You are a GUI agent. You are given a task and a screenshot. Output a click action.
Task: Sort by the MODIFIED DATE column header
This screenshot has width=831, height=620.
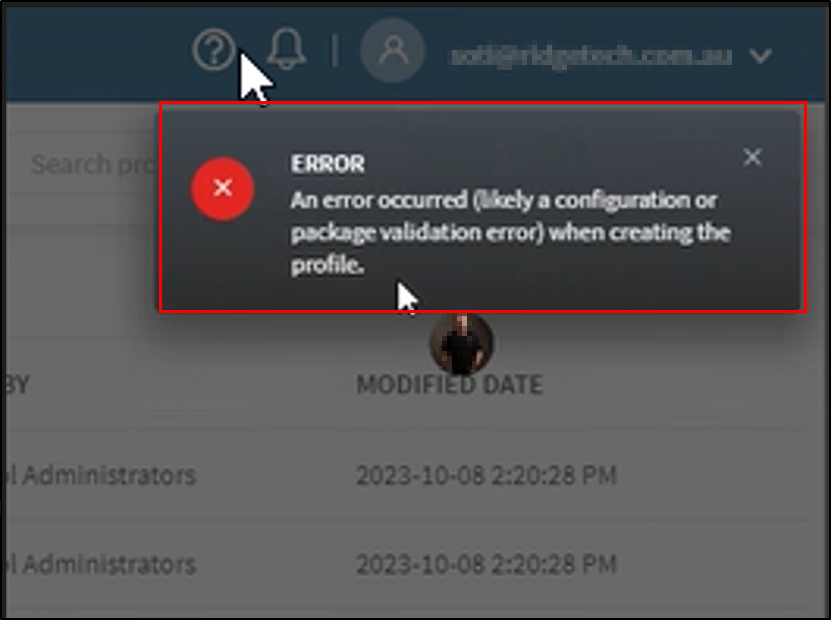pyautogui.click(x=449, y=385)
